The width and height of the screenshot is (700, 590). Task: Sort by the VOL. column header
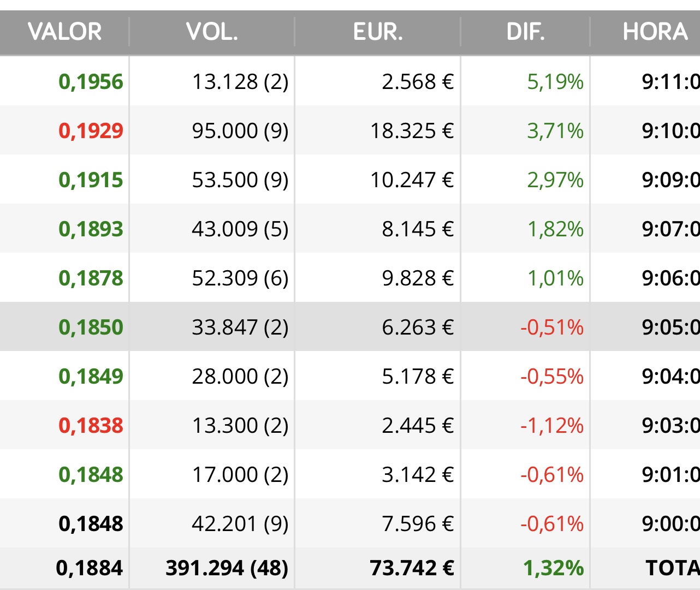212,32
